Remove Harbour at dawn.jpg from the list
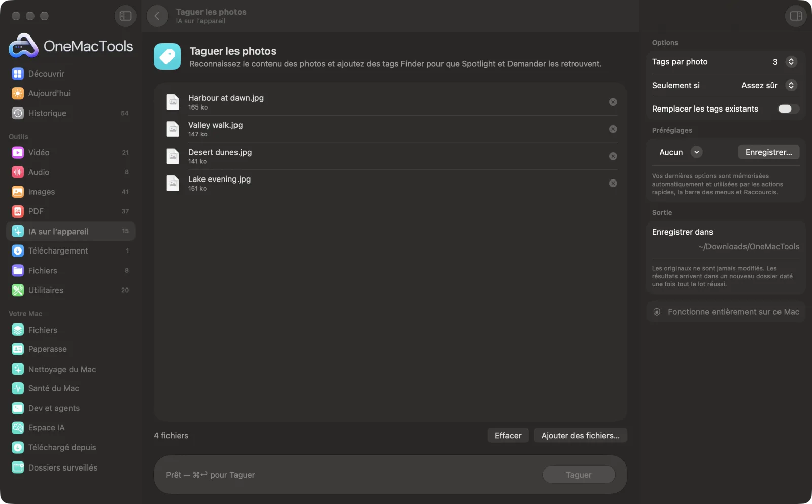This screenshot has height=504, width=812. (x=613, y=102)
